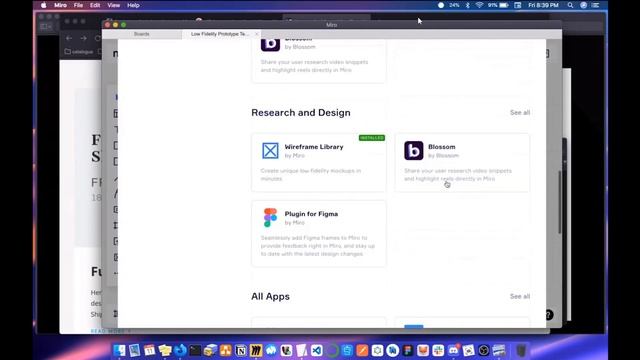The height and width of the screenshot is (360, 640).
Task: Launch Figma from the dock
Action: point(408,350)
